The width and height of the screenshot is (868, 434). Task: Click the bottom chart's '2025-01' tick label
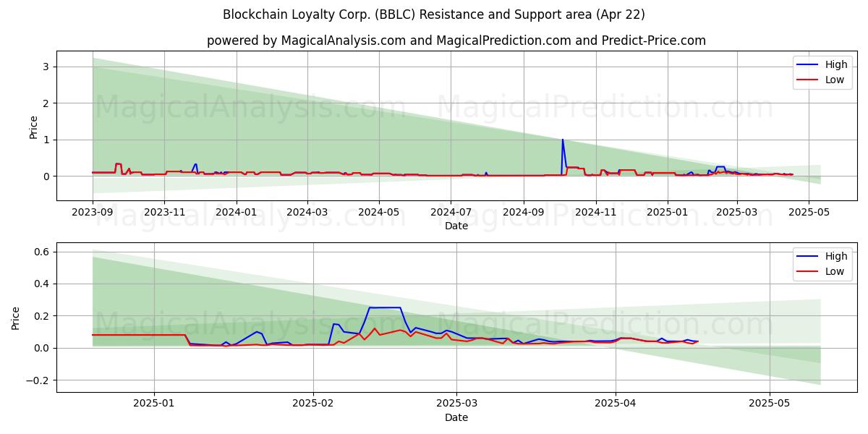tap(154, 404)
